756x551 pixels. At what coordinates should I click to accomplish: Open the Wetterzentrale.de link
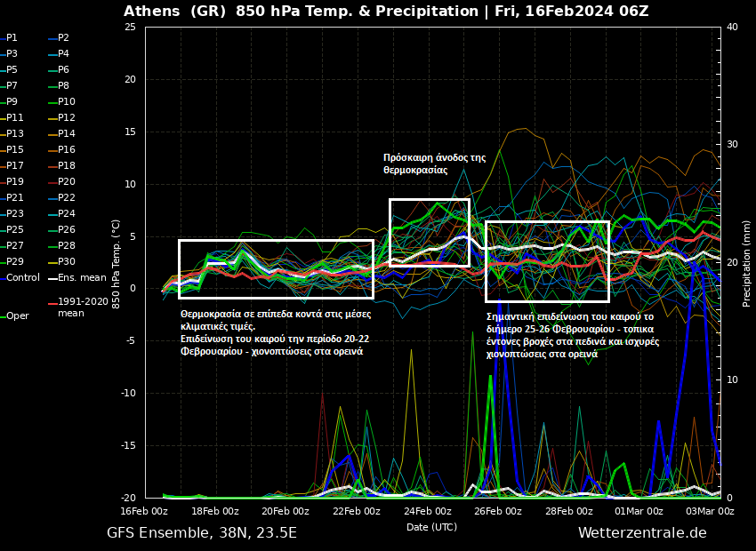pyautogui.click(x=642, y=533)
